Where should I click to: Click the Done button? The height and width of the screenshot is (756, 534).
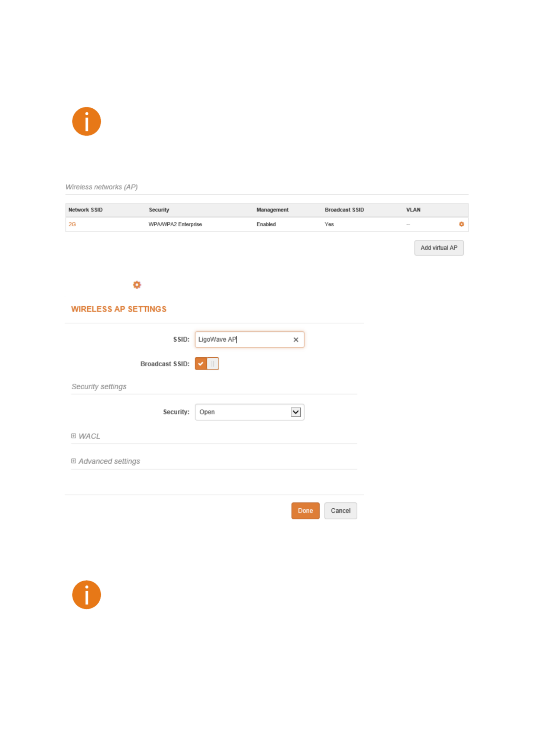[x=305, y=510]
